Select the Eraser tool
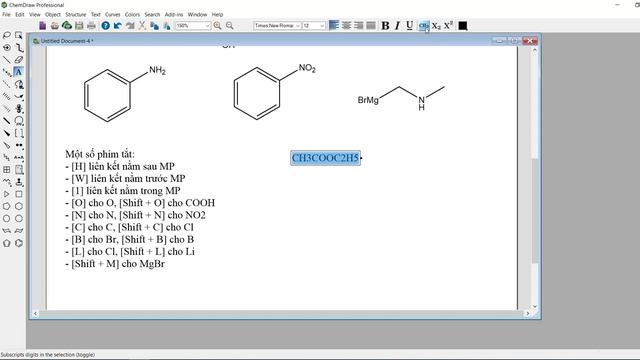Screen dimensions: 640x360 coord(19,60)
